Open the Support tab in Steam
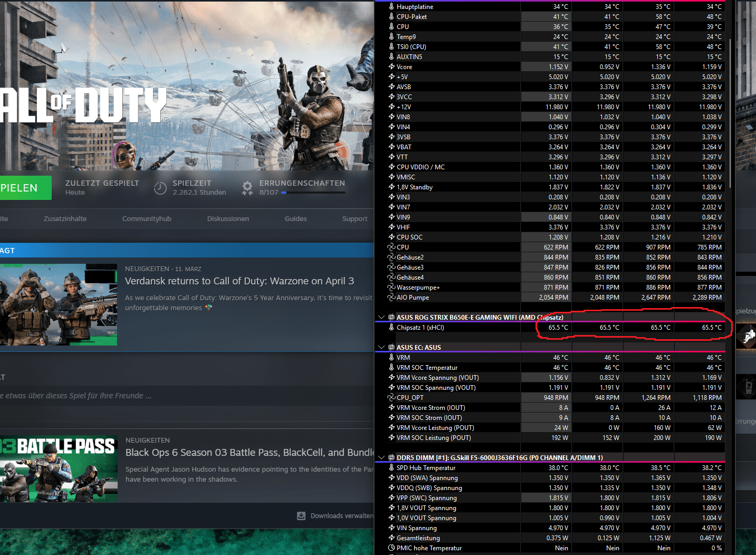Image resolution: width=756 pixels, height=555 pixels. (355, 219)
